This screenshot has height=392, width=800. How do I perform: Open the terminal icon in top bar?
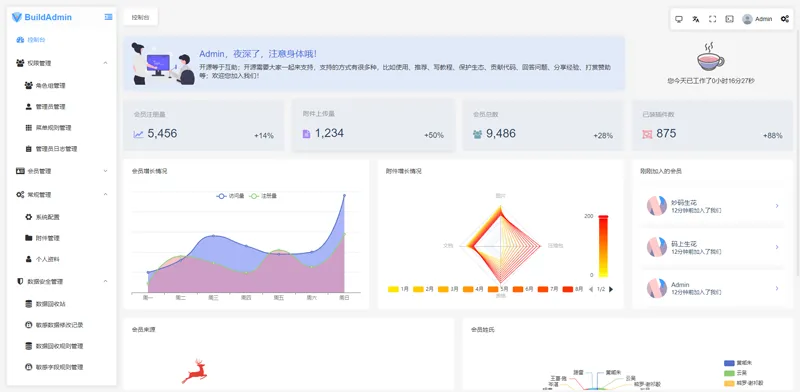pos(730,19)
